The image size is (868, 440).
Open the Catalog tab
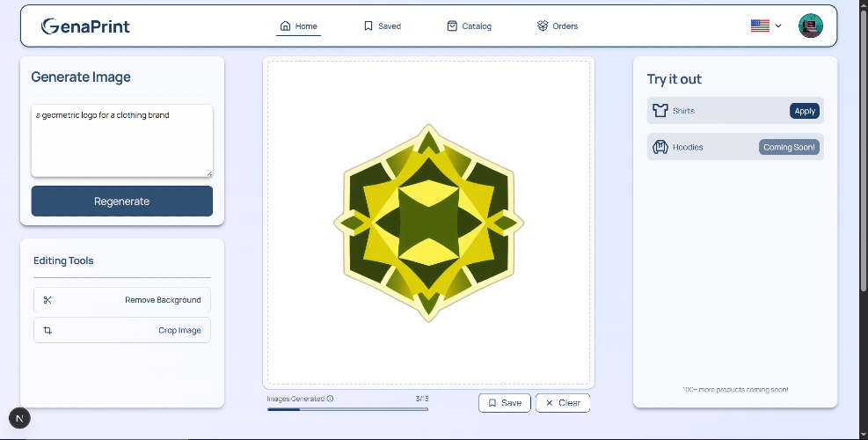tap(469, 26)
